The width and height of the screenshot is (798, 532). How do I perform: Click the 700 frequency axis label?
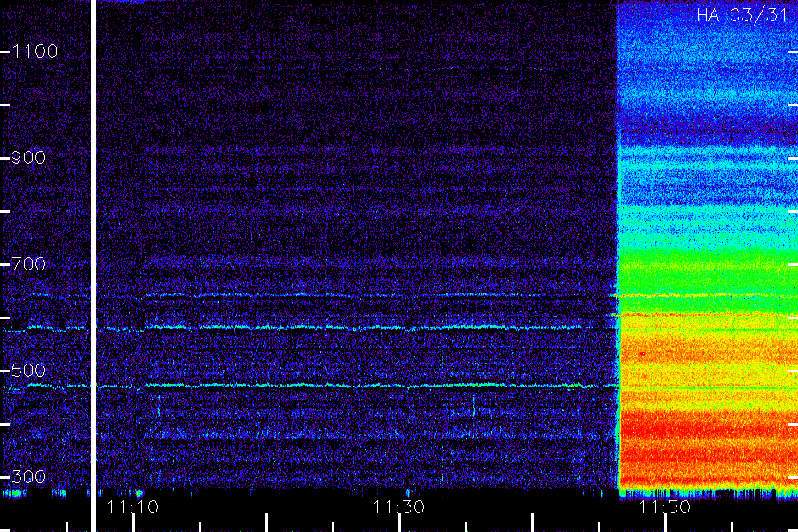(28, 264)
